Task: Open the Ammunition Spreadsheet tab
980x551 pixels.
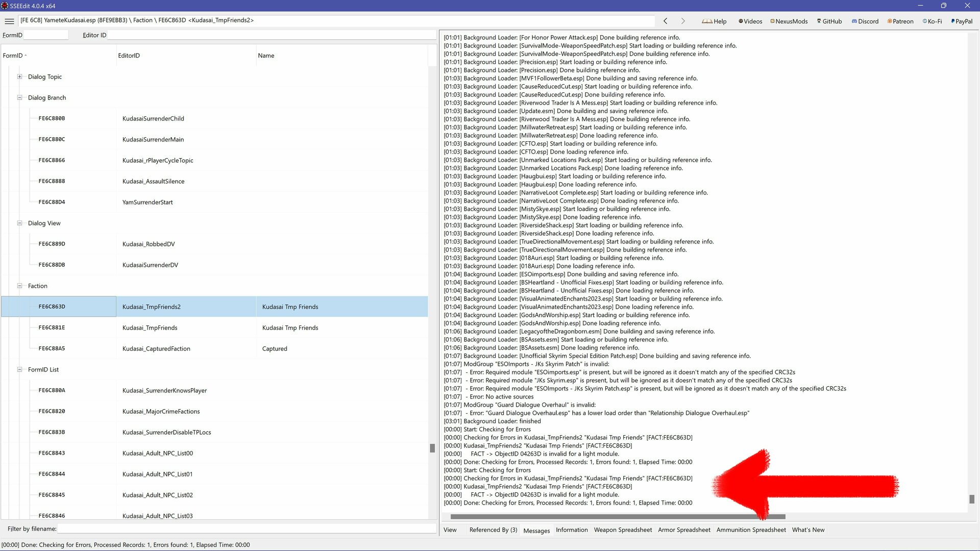Action: point(751,530)
